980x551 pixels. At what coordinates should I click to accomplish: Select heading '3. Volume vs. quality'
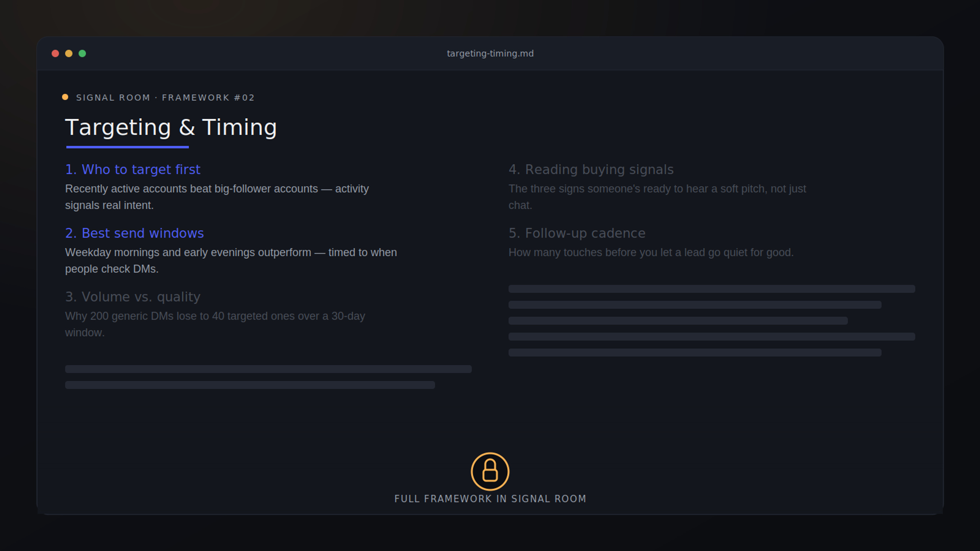pos(132,297)
